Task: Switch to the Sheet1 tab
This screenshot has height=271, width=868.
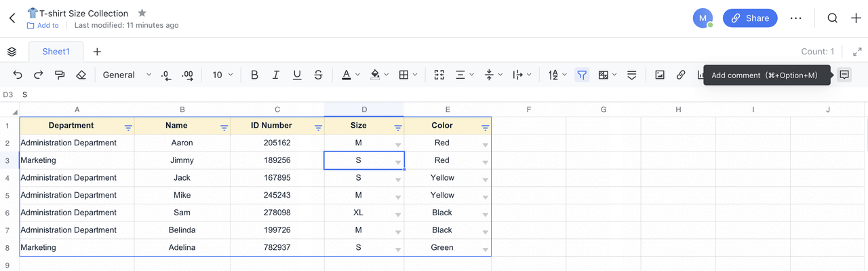Action: coord(56,52)
